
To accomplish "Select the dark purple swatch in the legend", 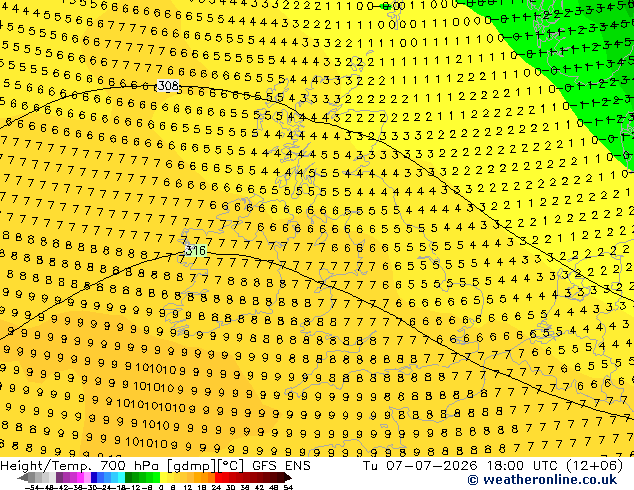I will pyautogui.click(x=59, y=477).
